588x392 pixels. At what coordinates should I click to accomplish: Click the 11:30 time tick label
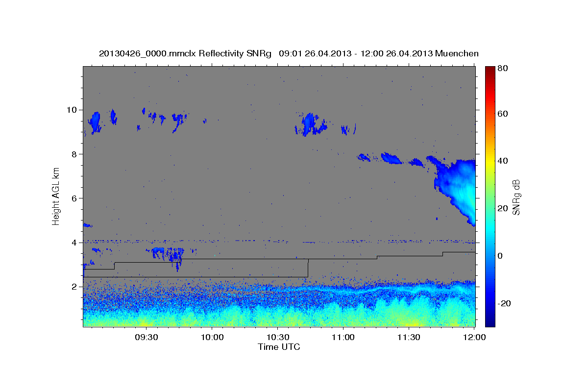(408, 337)
